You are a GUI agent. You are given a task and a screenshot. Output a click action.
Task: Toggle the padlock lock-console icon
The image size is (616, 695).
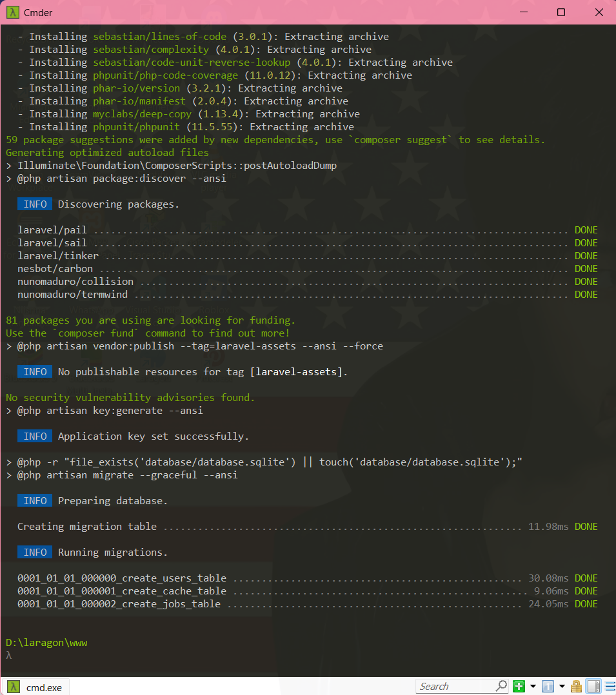coord(576,687)
